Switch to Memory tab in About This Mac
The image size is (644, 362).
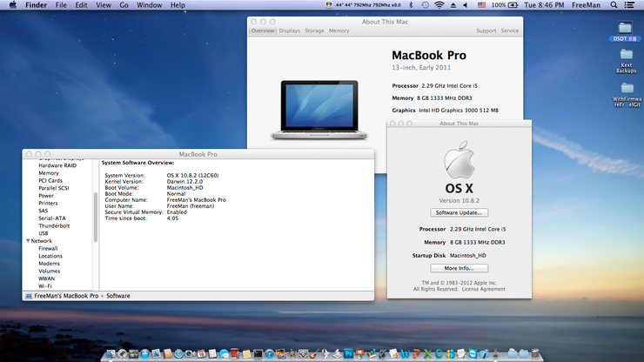click(339, 30)
